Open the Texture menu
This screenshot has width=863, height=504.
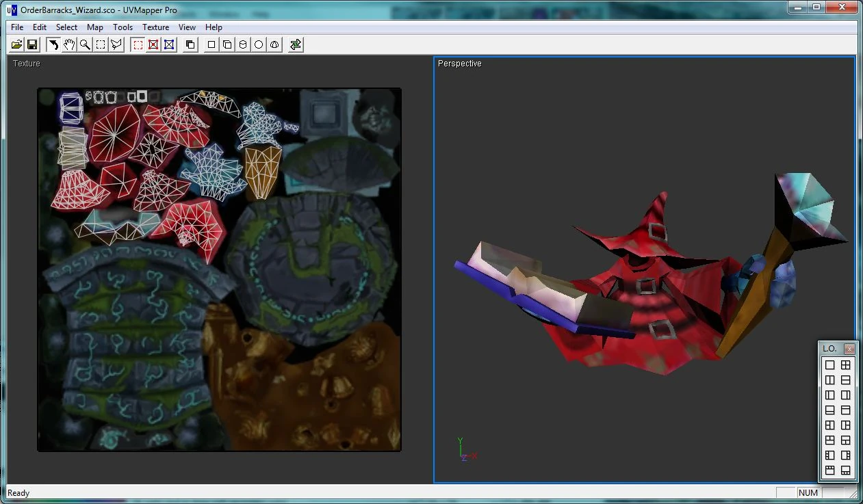155,27
